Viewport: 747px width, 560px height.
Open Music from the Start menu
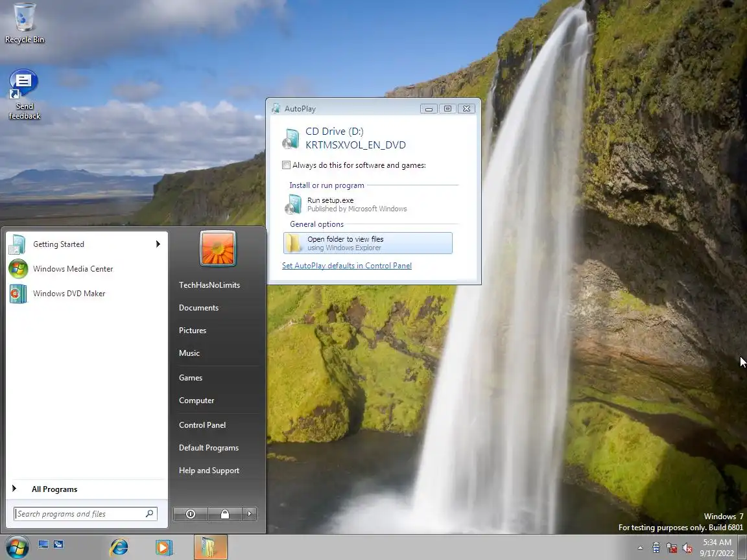[x=189, y=353]
